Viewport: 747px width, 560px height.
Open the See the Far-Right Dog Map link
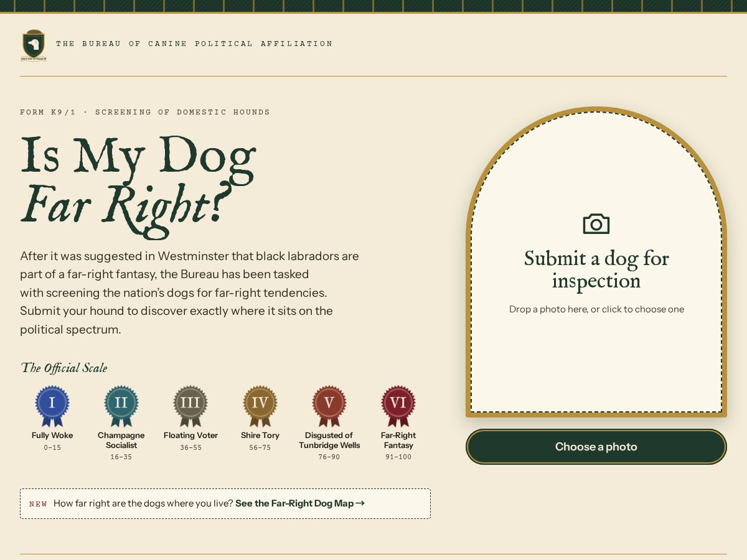tap(300, 503)
